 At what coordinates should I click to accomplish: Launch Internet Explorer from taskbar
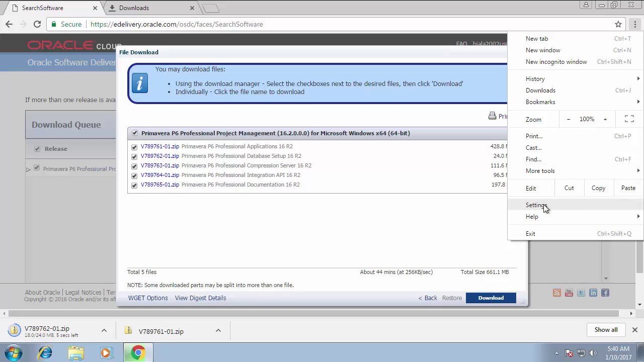(x=45, y=353)
